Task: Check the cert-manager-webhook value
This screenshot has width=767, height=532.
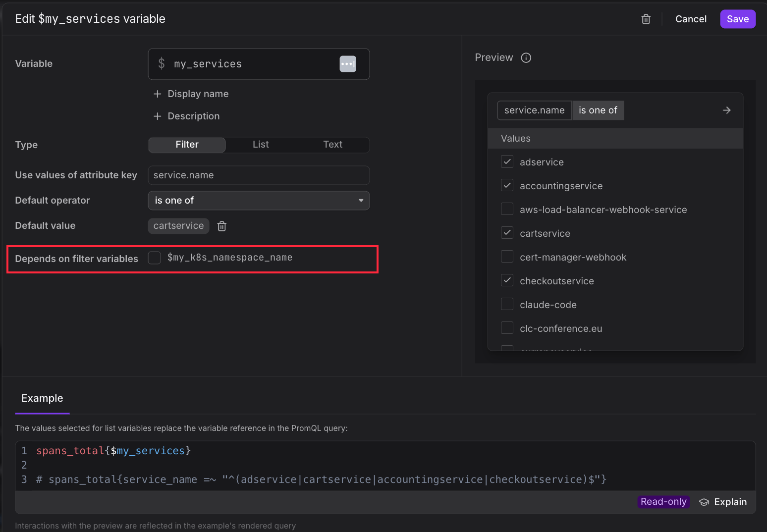Action: click(x=507, y=257)
